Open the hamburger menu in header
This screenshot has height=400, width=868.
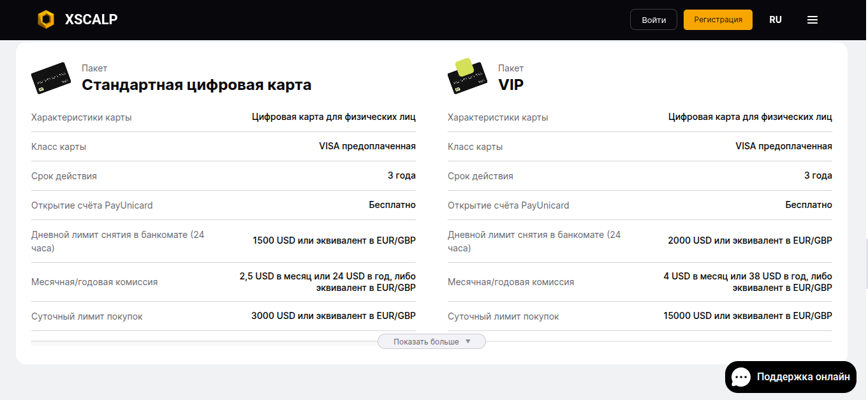(x=813, y=20)
